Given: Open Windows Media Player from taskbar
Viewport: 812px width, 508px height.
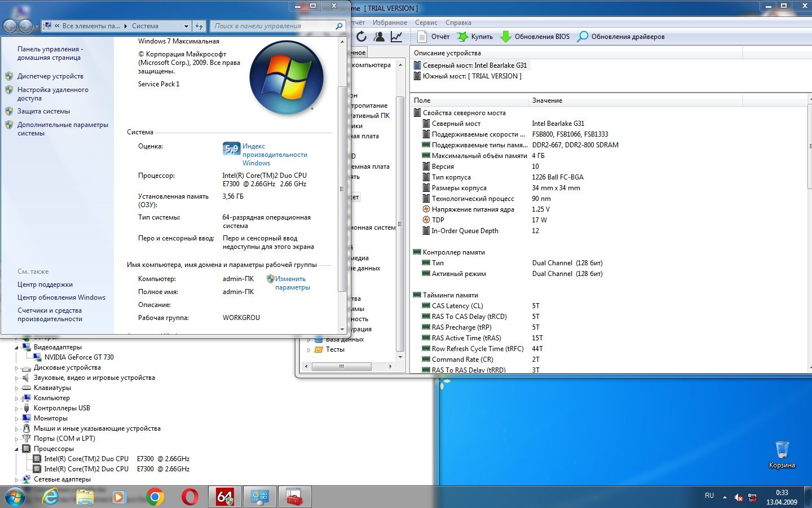Looking at the screenshot, I should [119, 497].
